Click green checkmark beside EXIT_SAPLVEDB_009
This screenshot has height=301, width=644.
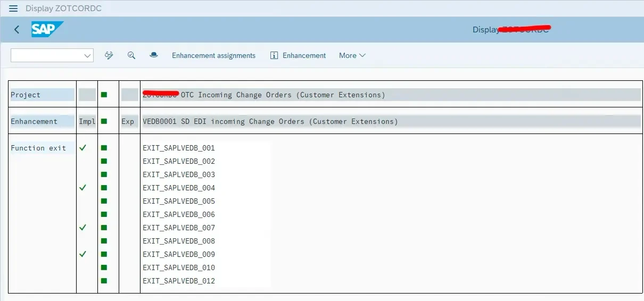(x=82, y=254)
